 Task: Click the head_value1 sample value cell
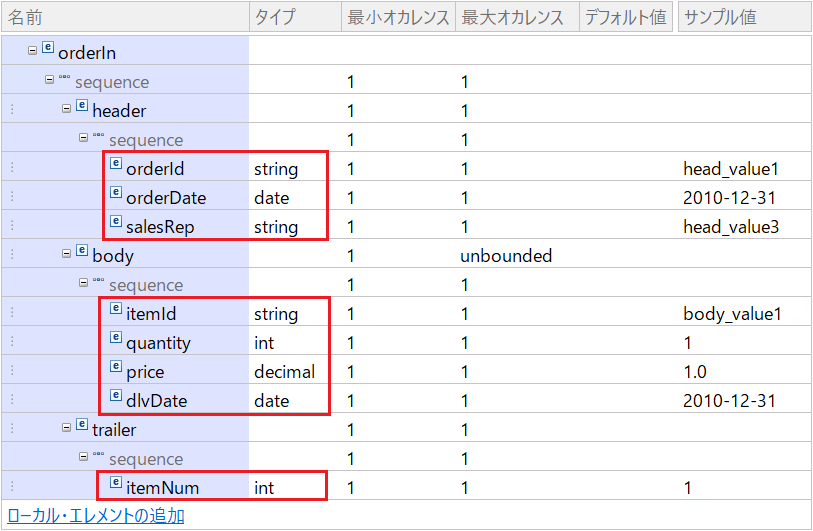[x=731, y=169]
